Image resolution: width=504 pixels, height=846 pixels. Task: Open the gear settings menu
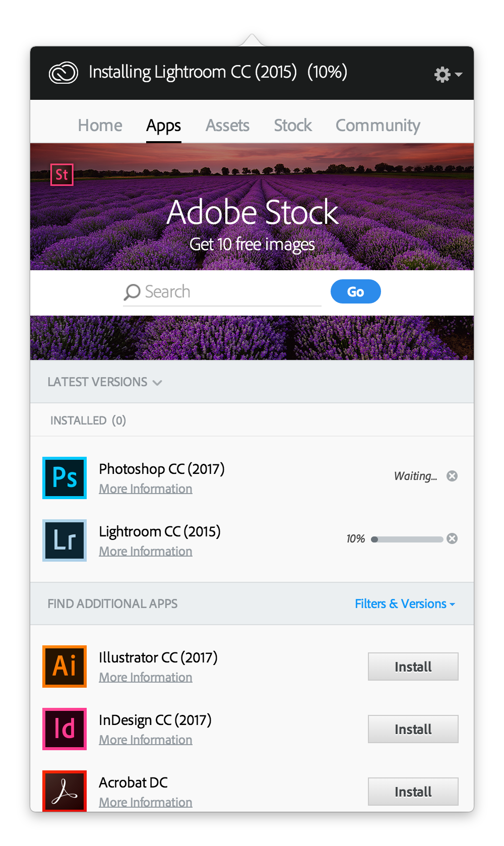[x=448, y=75]
